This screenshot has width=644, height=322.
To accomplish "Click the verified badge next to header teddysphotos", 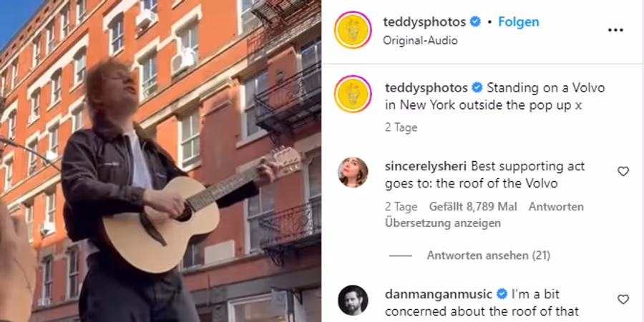I will tap(475, 21).
